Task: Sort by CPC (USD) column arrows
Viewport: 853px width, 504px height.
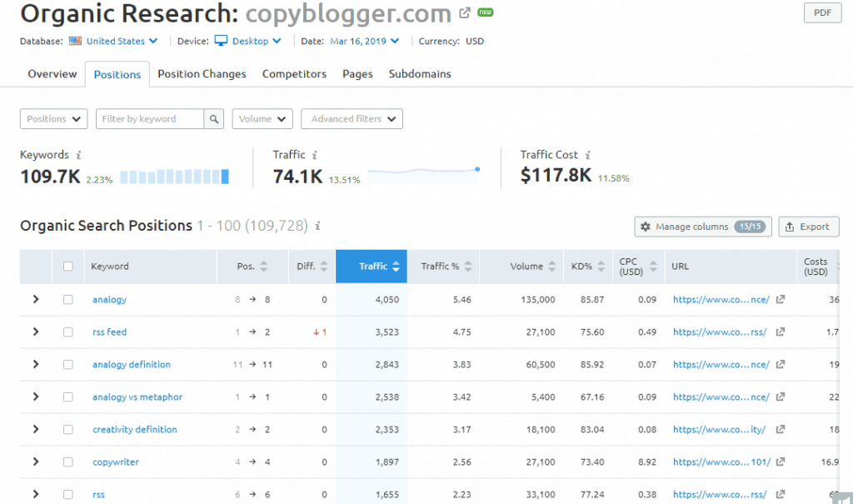Action: (x=653, y=266)
